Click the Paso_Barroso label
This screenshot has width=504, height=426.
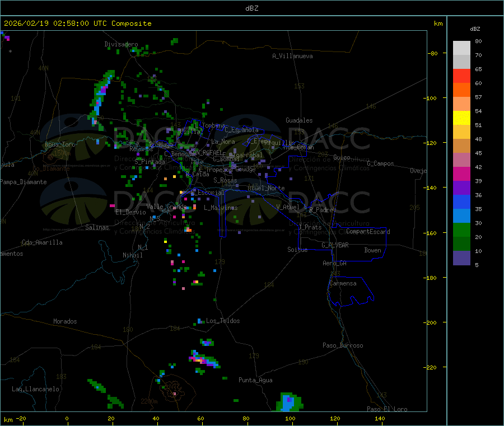point(343,345)
